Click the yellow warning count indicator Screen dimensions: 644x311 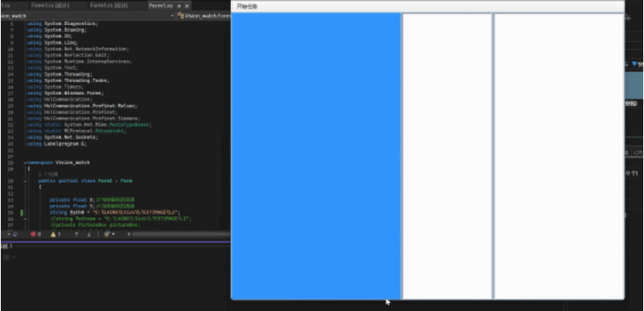(x=56, y=234)
